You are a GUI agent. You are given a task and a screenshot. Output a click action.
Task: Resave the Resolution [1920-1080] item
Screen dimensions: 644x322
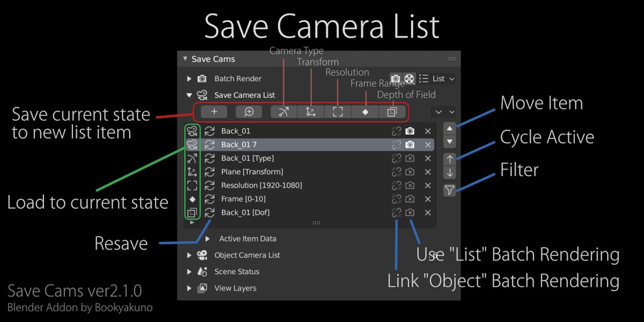[x=210, y=186]
